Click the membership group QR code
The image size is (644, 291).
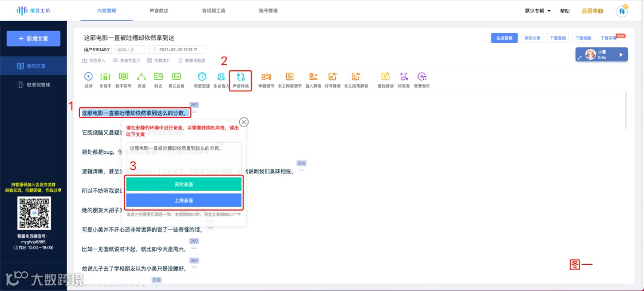pos(33,213)
